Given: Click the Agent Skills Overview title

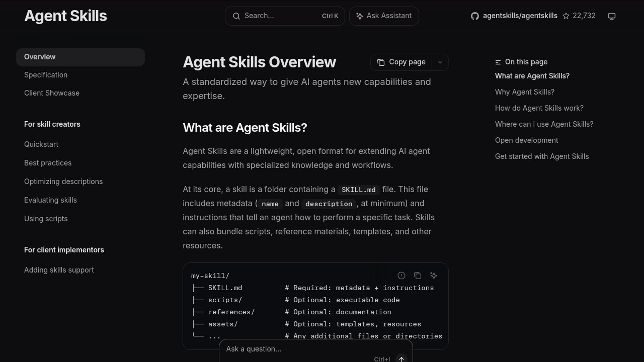Looking at the screenshot, I should pos(259,62).
